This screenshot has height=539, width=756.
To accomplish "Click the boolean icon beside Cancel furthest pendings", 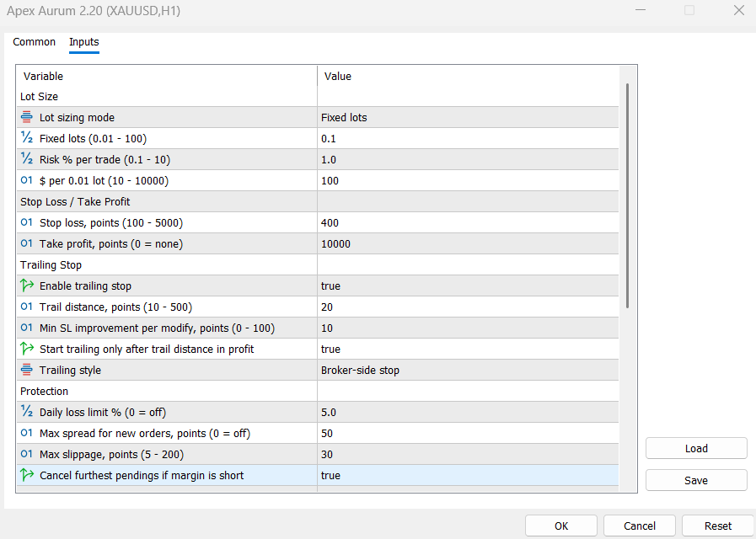I will click(26, 475).
